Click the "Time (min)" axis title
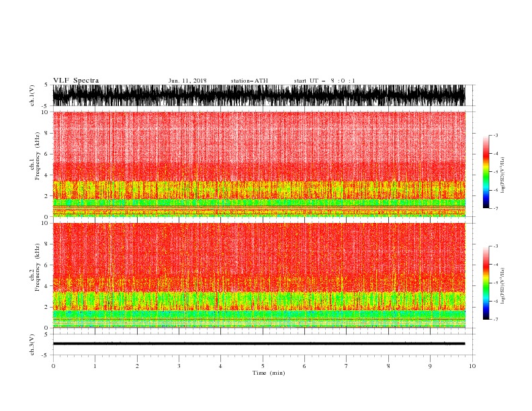This screenshot has height=411, width=532. coord(269,373)
